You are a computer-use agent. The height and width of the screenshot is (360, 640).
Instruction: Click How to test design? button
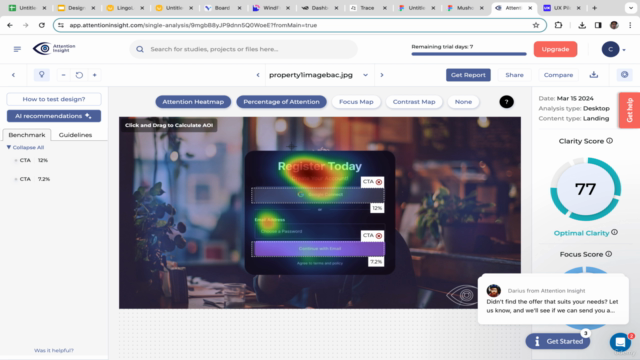coord(54,99)
